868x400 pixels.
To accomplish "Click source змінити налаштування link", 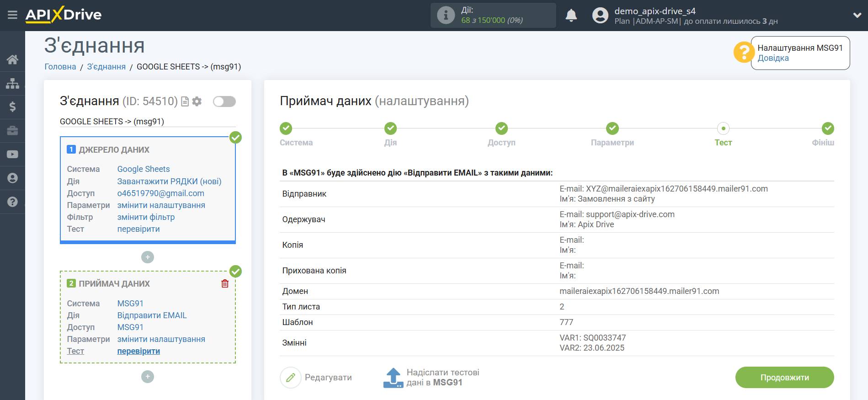I will [161, 205].
